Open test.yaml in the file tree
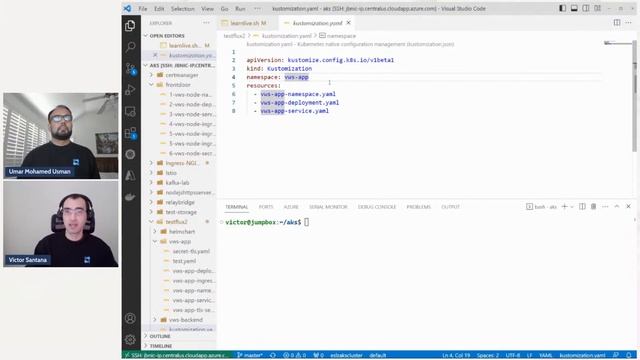This screenshot has width=640, height=360. point(184,261)
